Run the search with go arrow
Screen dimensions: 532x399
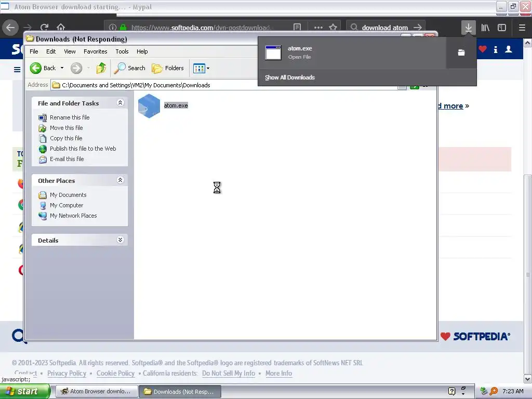click(418, 27)
